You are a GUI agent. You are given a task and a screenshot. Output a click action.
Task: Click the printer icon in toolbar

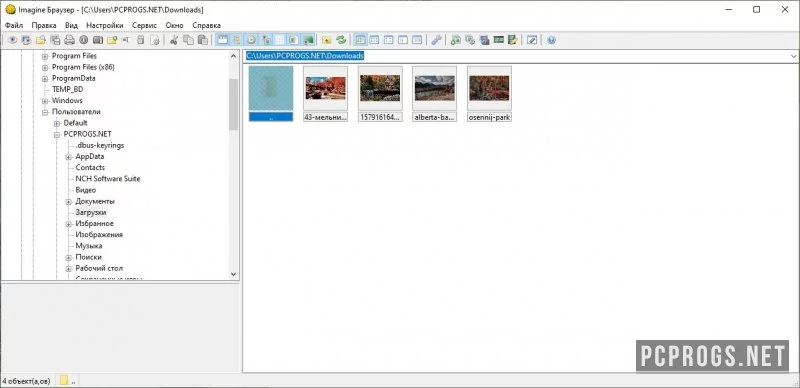69,40
